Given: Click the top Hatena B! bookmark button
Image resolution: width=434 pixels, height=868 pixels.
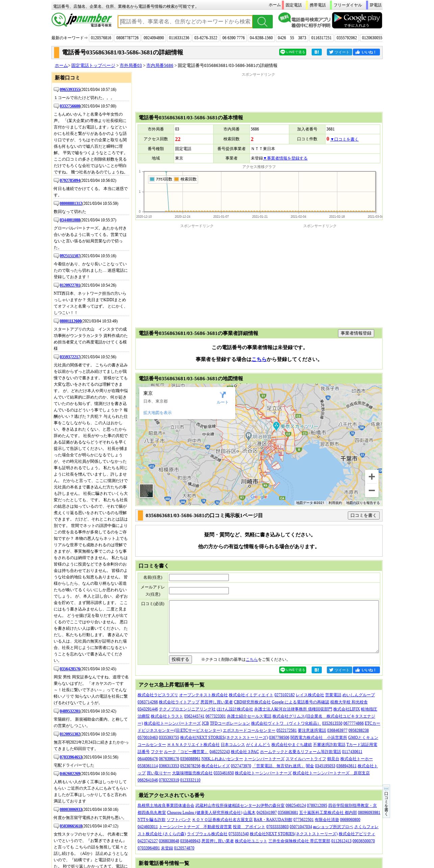Looking at the screenshot, I should [316, 52].
